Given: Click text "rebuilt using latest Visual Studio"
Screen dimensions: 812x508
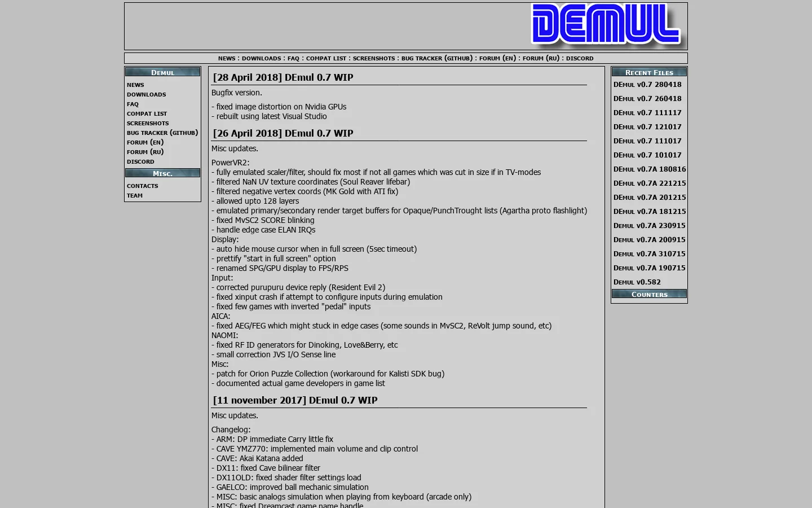Looking at the screenshot, I should [272, 116].
